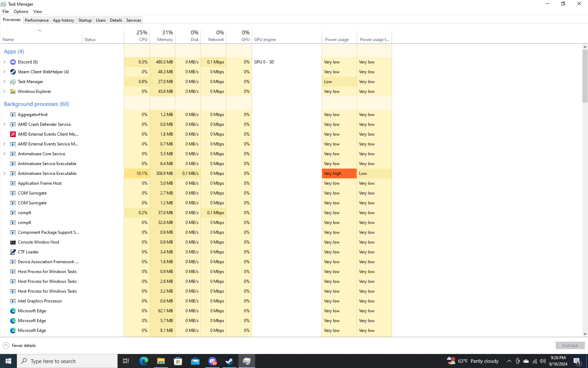
Task: Collapse to Fewer details view
Action: click(19, 346)
